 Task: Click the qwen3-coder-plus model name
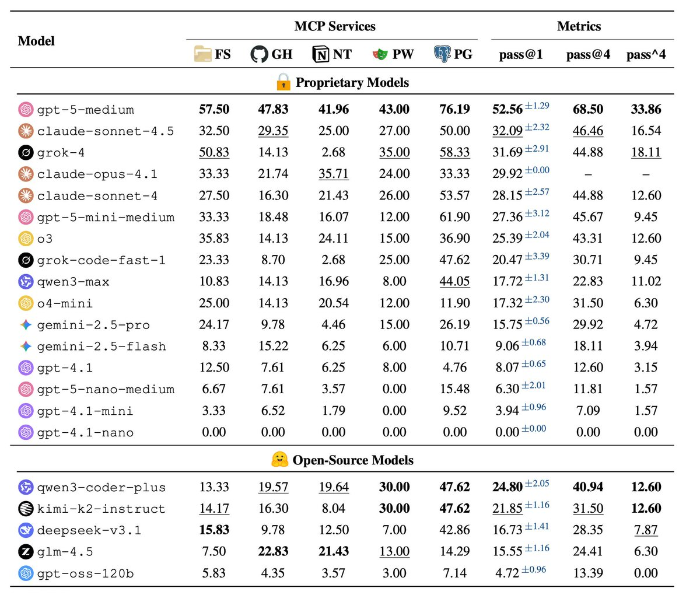pyautogui.click(x=101, y=488)
